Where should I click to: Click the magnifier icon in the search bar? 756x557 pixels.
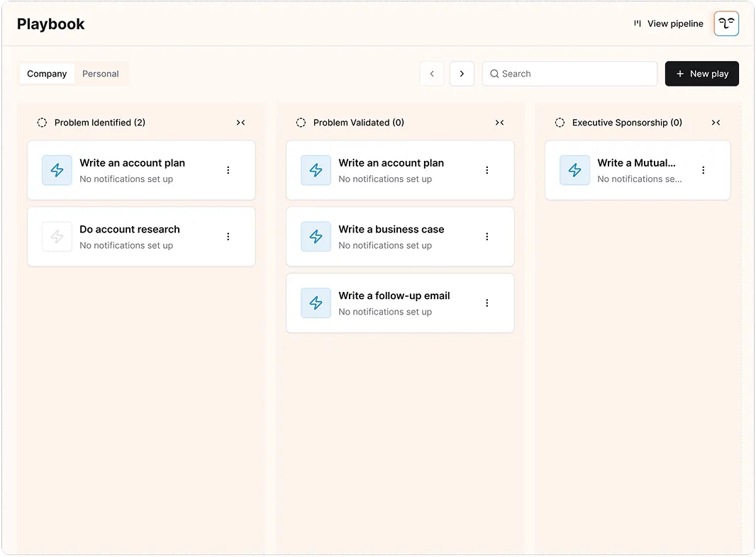coord(494,74)
